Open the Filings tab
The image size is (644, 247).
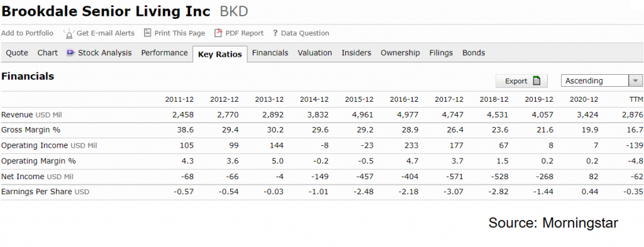[x=441, y=53]
